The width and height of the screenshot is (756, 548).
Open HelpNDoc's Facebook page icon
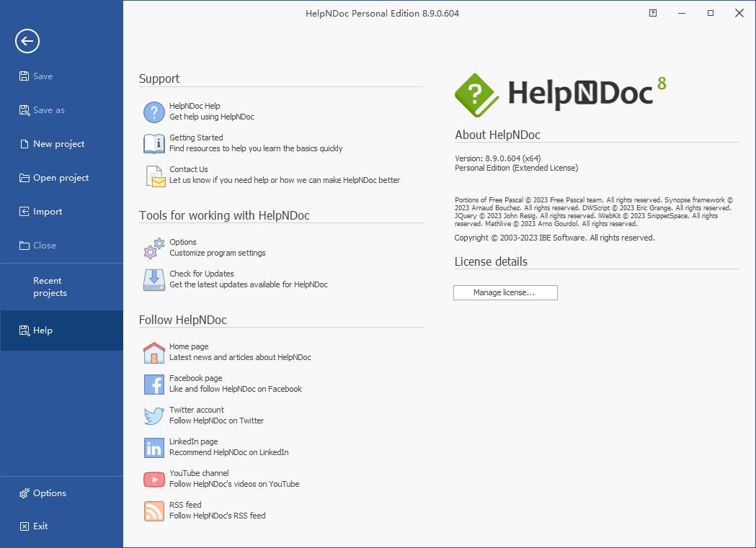point(154,384)
